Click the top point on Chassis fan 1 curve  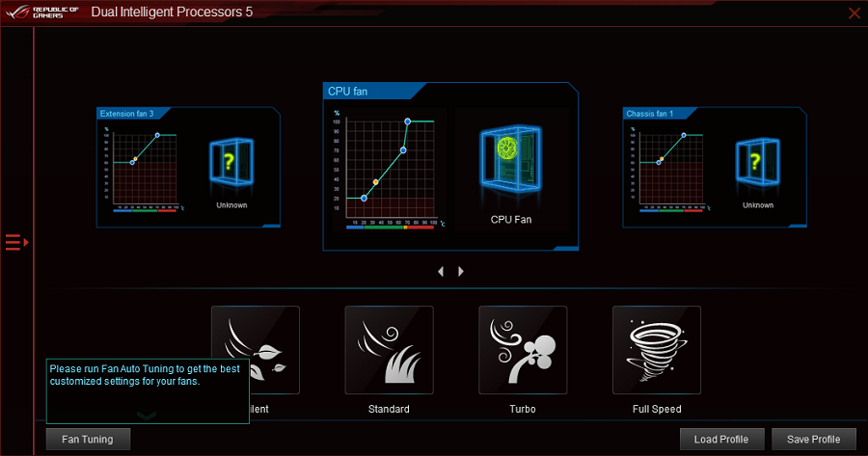point(684,135)
